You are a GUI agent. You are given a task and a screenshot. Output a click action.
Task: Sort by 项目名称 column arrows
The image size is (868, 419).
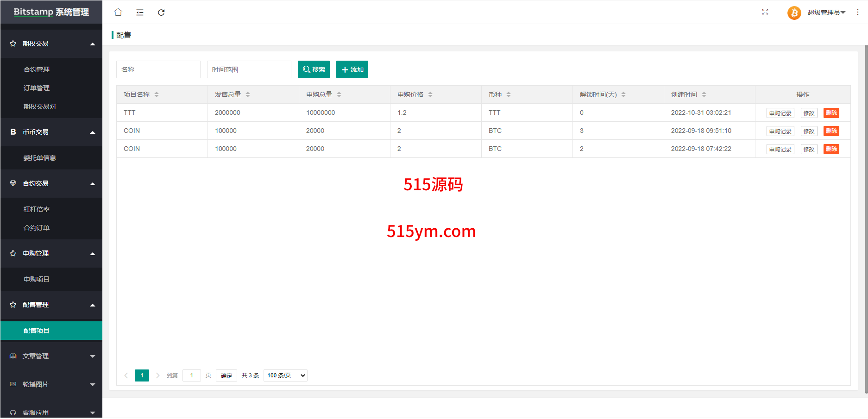[x=157, y=94]
